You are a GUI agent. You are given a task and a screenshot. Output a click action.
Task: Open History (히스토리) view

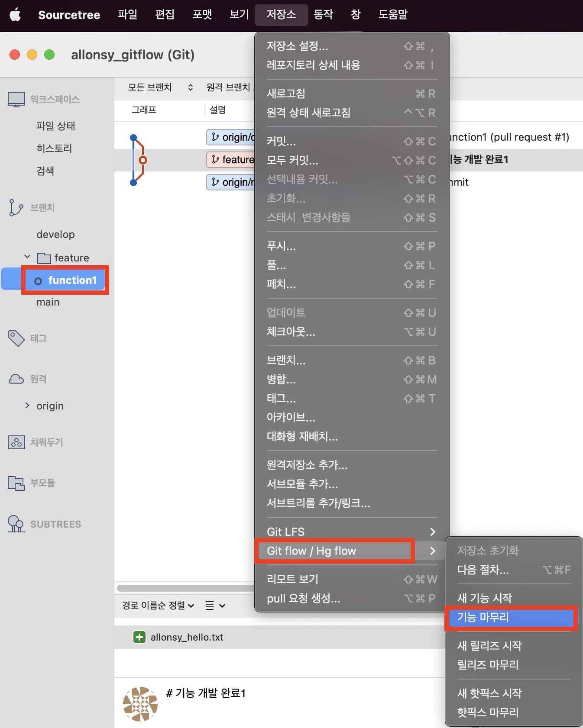pos(54,148)
